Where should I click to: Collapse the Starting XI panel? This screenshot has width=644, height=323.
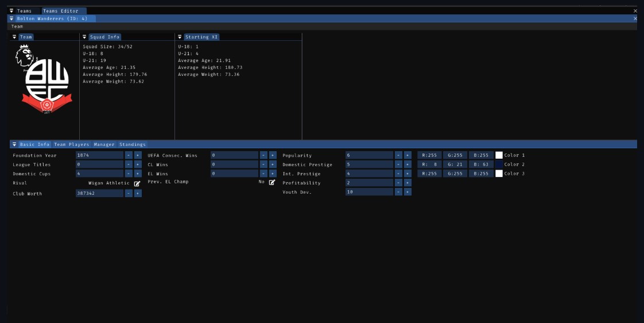pos(180,37)
